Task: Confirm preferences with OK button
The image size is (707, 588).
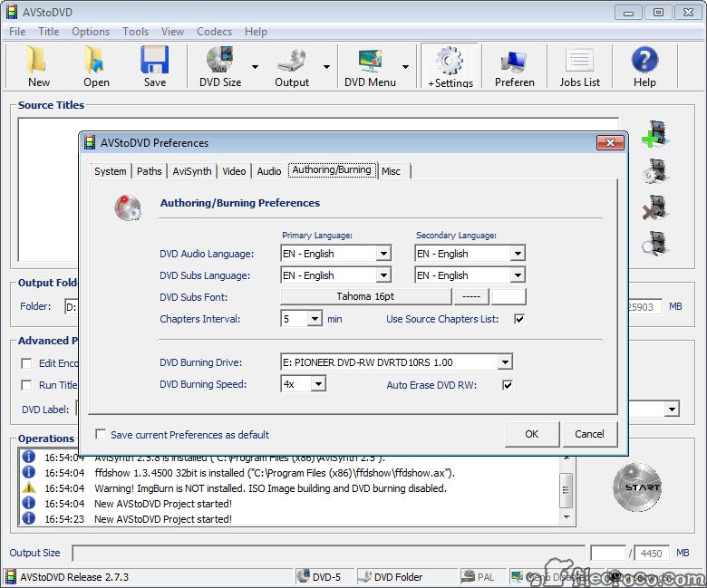Action: tap(532, 434)
